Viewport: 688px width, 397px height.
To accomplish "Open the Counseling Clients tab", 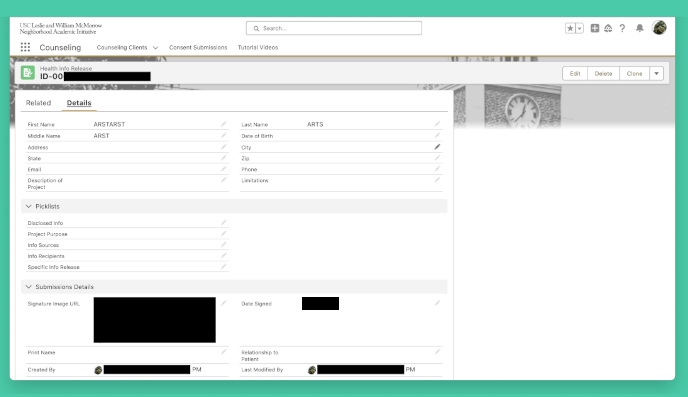I will [x=122, y=47].
